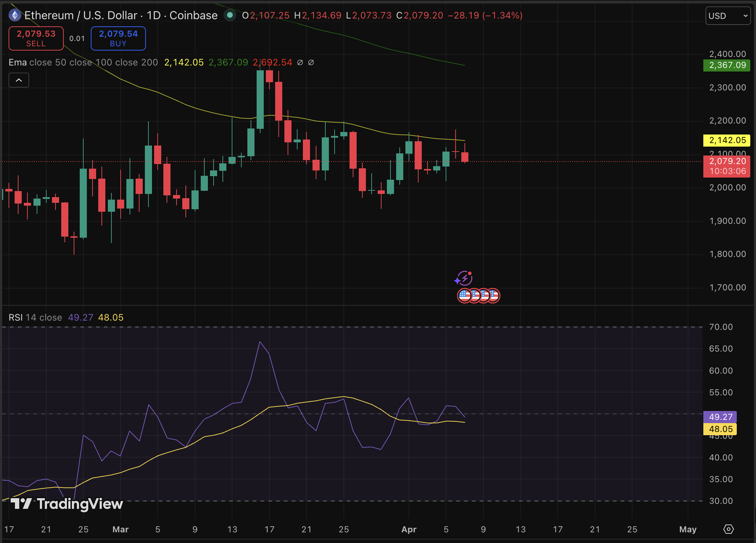Click the 1D timeframe label
This screenshot has width=756, height=543.
click(154, 15)
